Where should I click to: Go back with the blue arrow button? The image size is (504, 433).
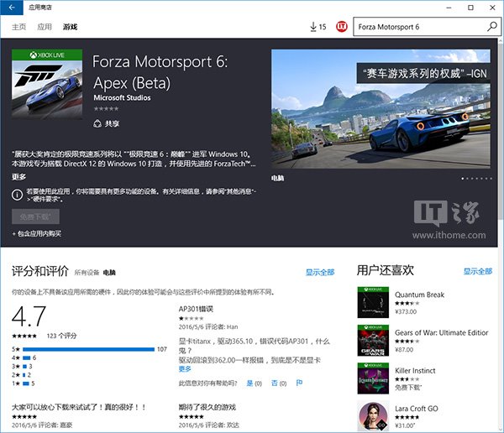(x=12, y=8)
